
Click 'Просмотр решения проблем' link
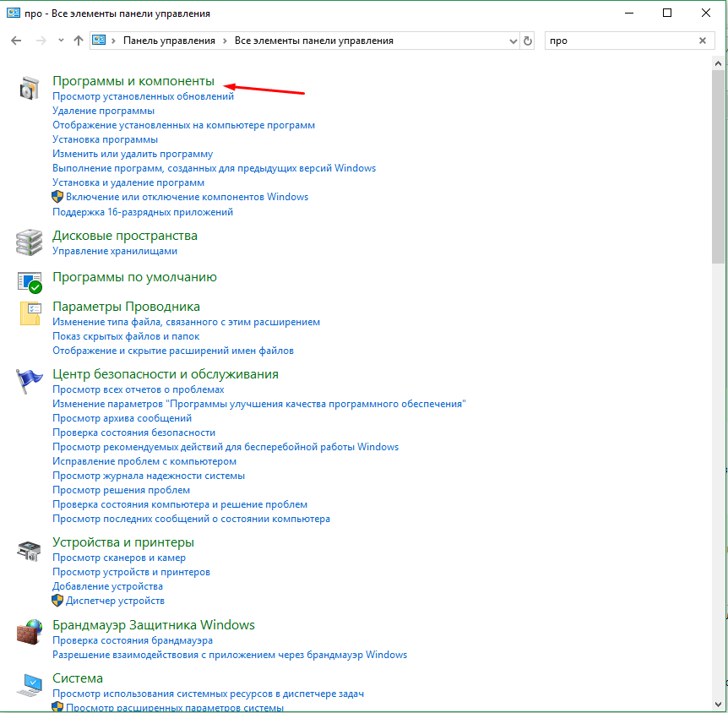tap(121, 491)
